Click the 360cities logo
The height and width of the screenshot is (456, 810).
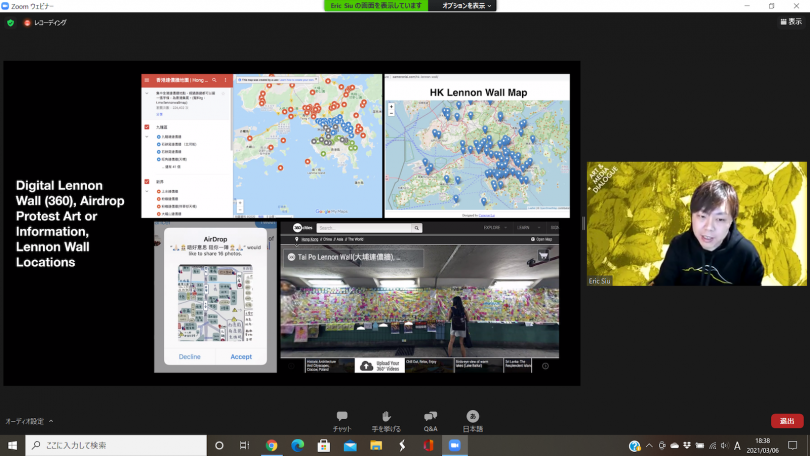tap(303, 228)
